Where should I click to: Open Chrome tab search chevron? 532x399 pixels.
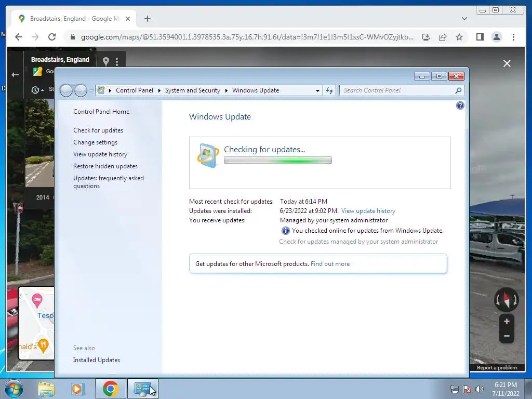pos(464,19)
